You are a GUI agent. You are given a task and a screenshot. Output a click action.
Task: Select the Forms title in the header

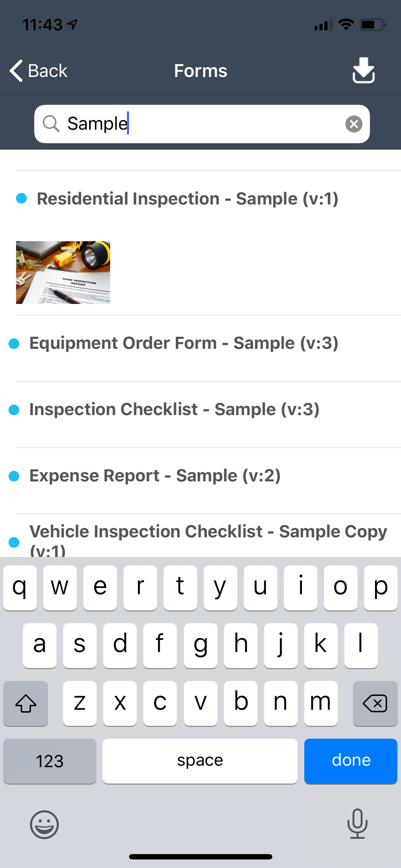click(x=200, y=71)
